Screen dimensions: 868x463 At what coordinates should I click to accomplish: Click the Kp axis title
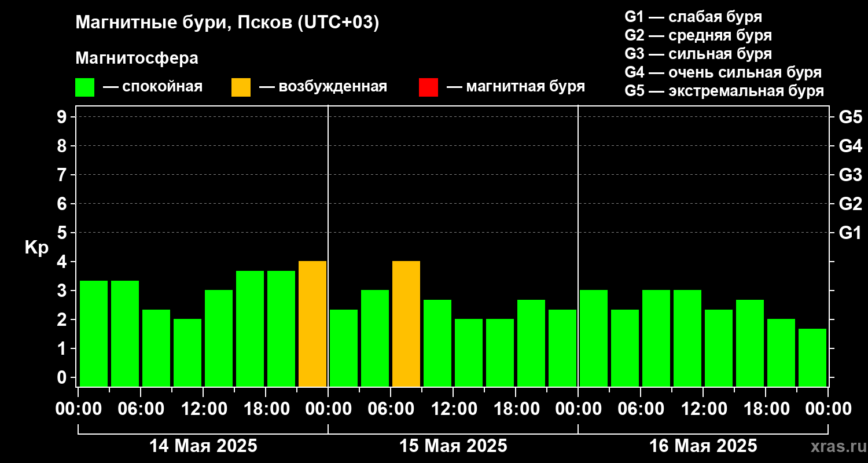36,248
